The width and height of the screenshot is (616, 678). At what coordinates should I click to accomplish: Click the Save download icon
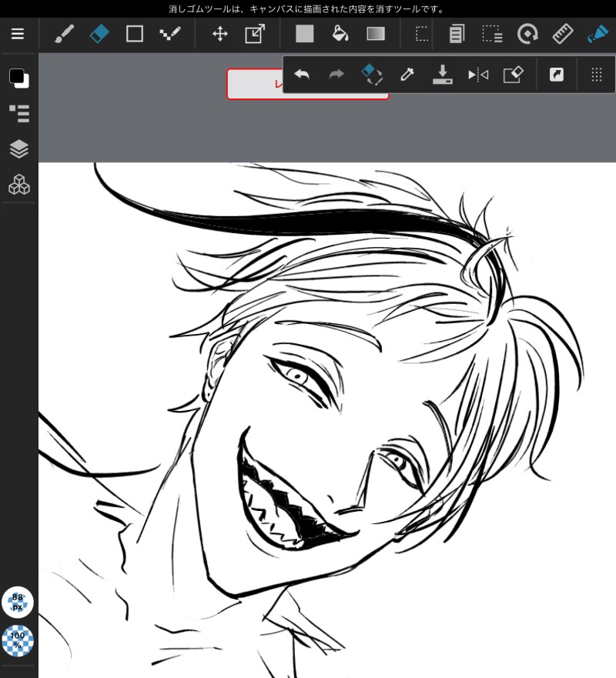[x=443, y=75]
